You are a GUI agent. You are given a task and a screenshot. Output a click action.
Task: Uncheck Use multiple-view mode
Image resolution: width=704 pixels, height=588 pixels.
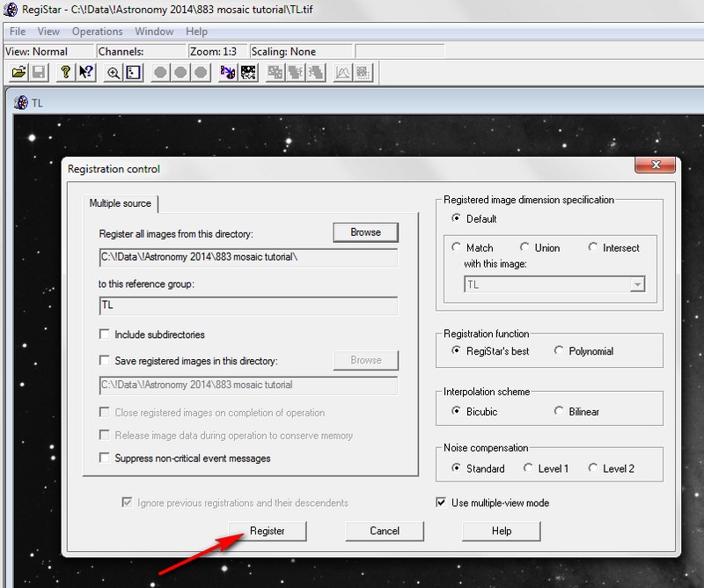pos(442,503)
